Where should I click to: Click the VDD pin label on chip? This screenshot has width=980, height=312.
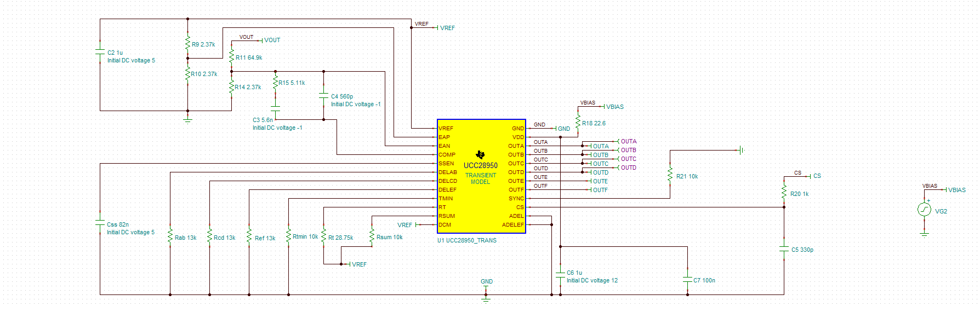(519, 137)
